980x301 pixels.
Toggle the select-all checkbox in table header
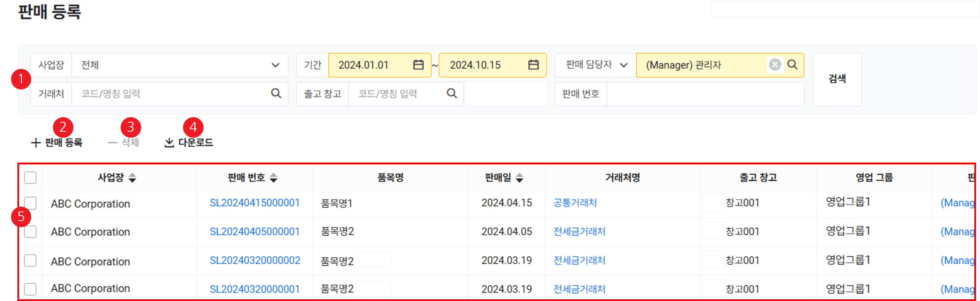30,178
